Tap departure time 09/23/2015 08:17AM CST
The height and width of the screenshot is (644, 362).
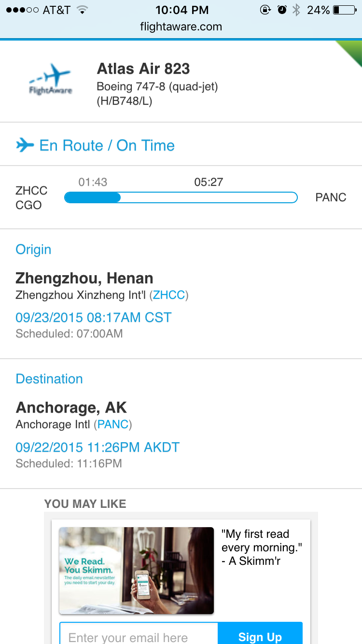94,318
